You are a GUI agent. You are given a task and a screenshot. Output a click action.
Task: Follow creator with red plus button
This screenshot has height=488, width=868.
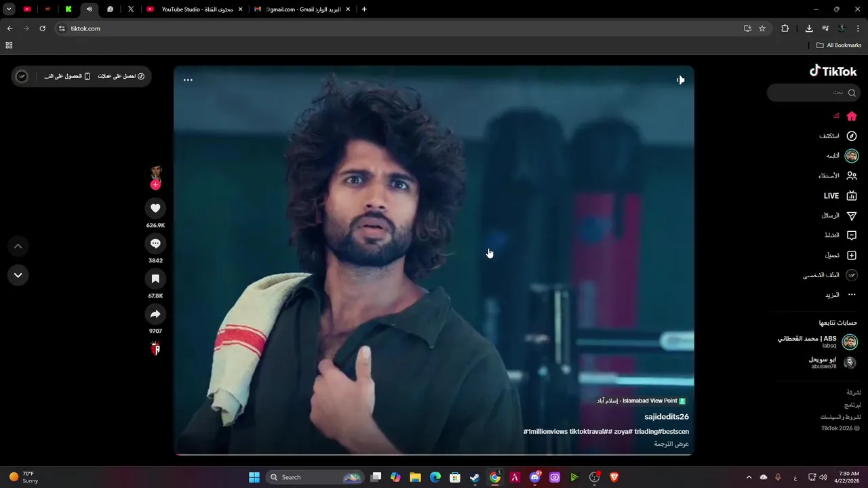pyautogui.click(x=155, y=184)
